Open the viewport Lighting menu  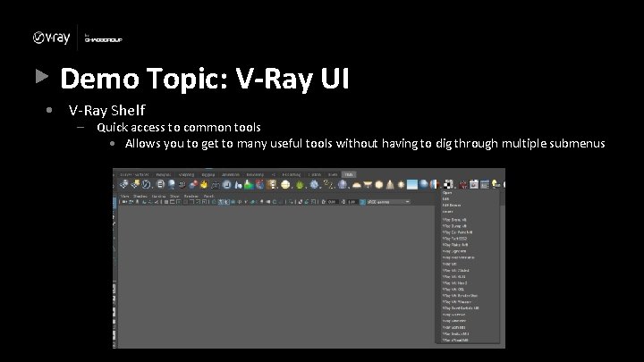[158, 196]
